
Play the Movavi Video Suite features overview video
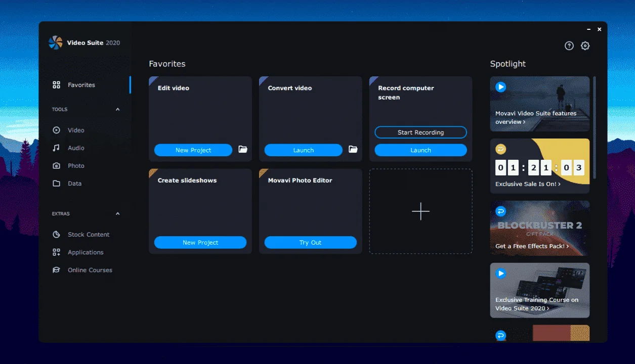501,87
